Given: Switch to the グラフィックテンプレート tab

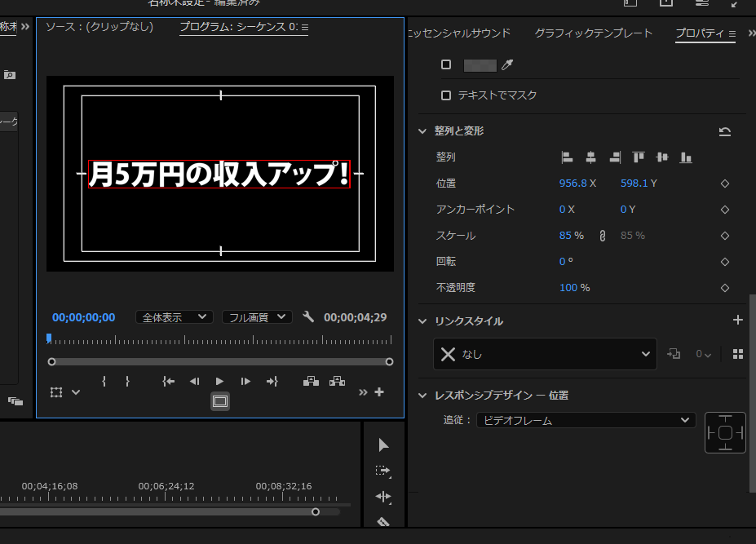Looking at the screenshot, I should pyautogui.click(x=593, y=33).
